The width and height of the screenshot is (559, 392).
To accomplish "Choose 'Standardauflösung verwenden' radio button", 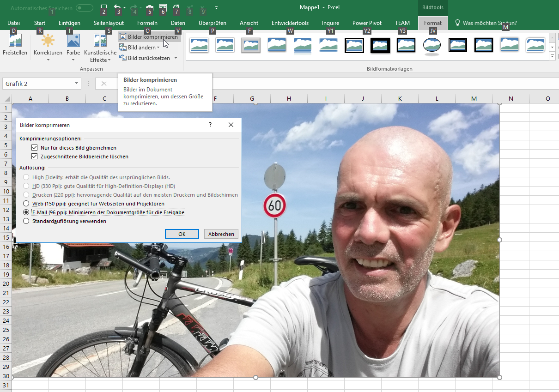I will [26, 221].
